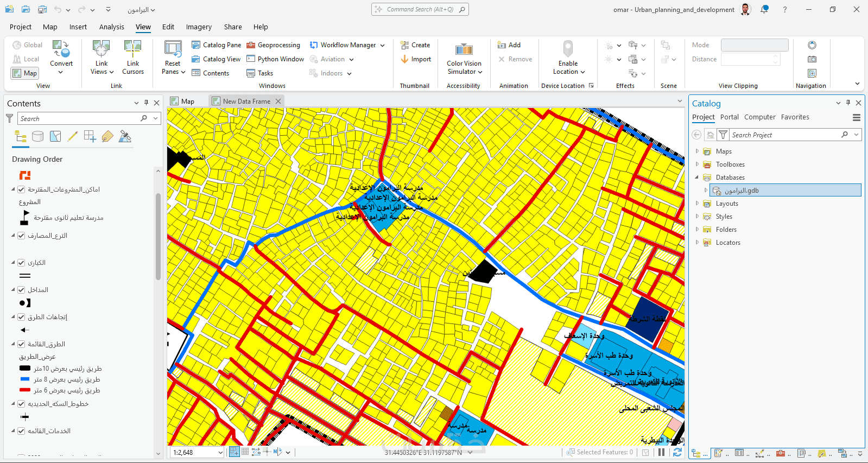Toggle visibility of الخدمات_القائمة layer
The height and width of the screenshot is (463, 868).
coord(21,431)
